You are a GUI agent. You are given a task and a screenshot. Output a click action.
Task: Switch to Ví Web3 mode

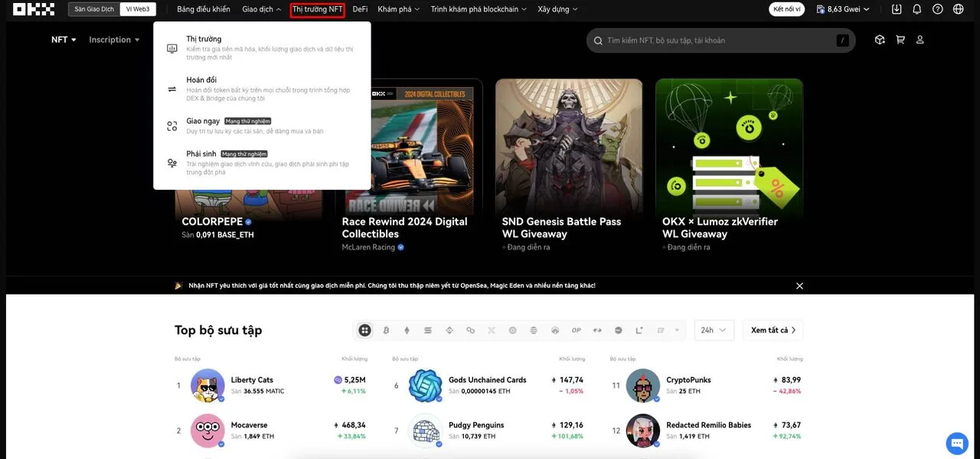coord(138,9)
